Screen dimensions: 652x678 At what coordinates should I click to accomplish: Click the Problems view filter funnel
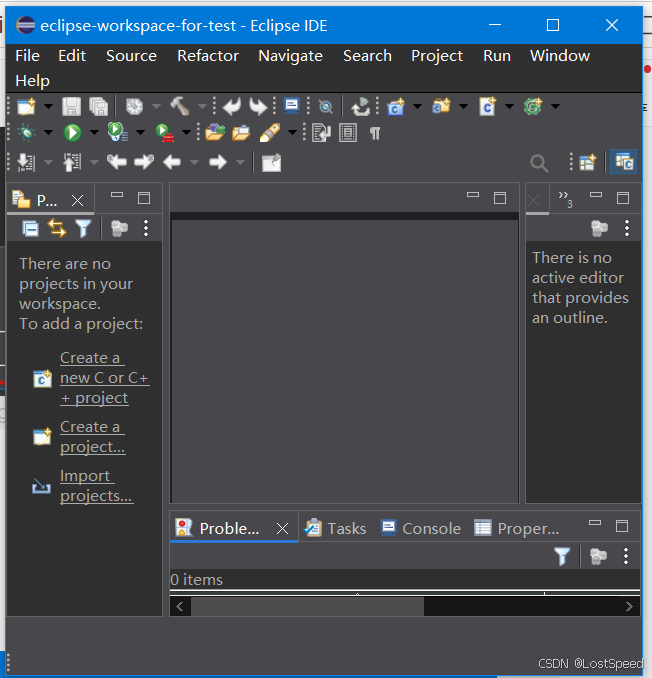[x=562, y=556]
